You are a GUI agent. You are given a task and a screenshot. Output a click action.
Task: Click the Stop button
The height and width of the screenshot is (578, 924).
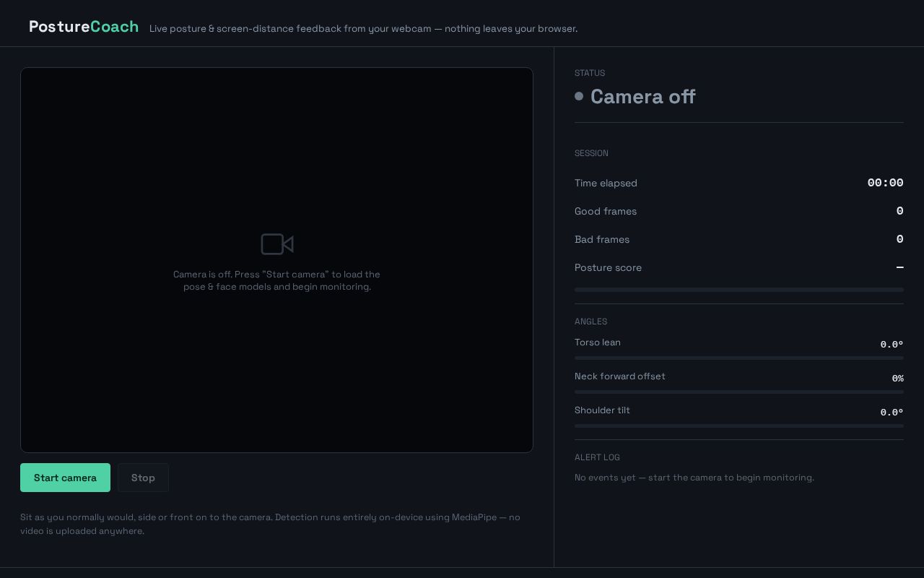pyautogui.click(x=143, y=478)
